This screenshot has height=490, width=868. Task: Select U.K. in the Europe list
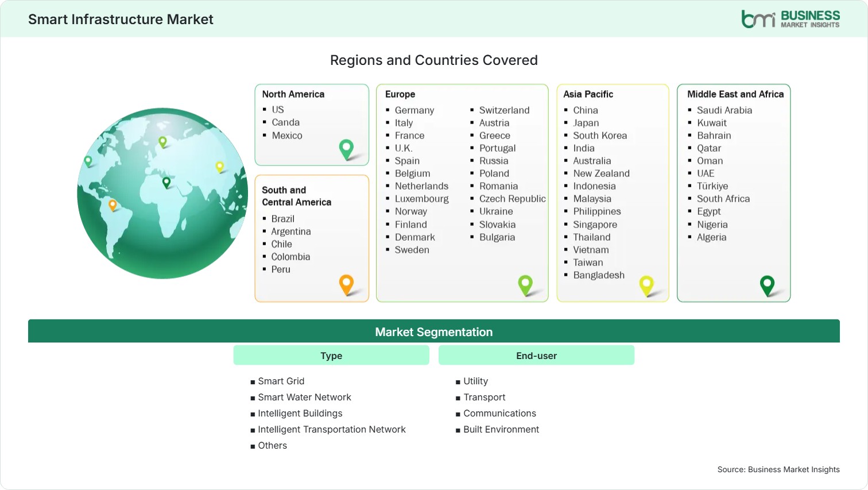[x=404, y=148]
